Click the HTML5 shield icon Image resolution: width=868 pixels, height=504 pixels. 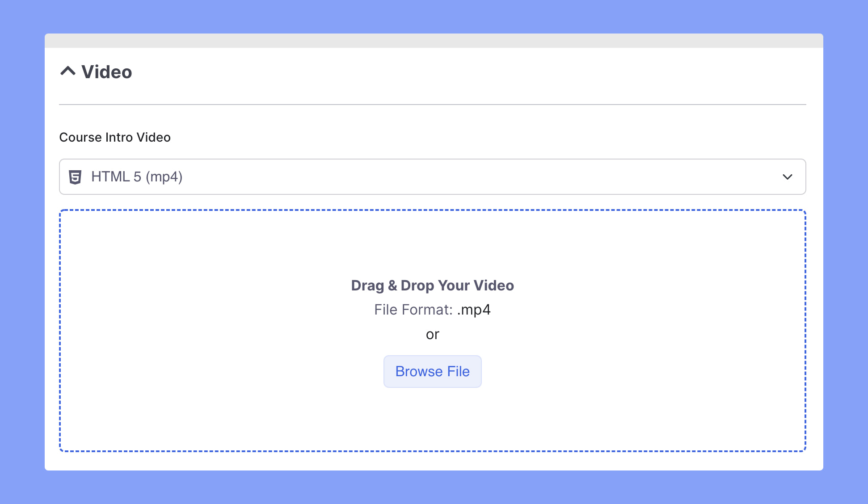(76, 176)
